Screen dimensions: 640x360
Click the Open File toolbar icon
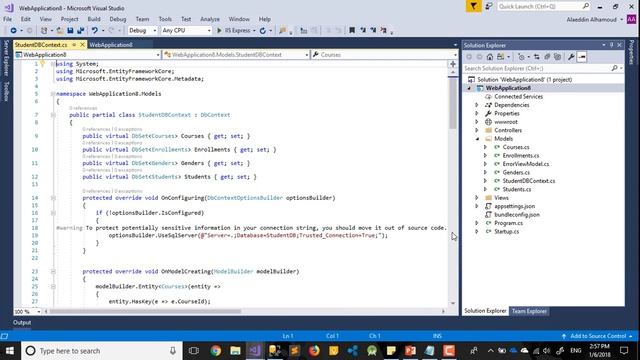pos(60,31)
